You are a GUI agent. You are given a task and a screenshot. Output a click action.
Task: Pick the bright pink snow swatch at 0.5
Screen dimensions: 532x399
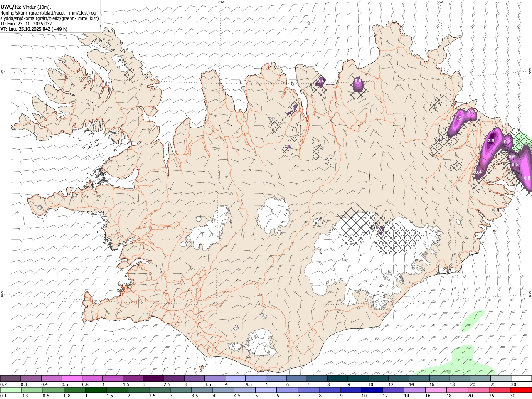[71, 378]
